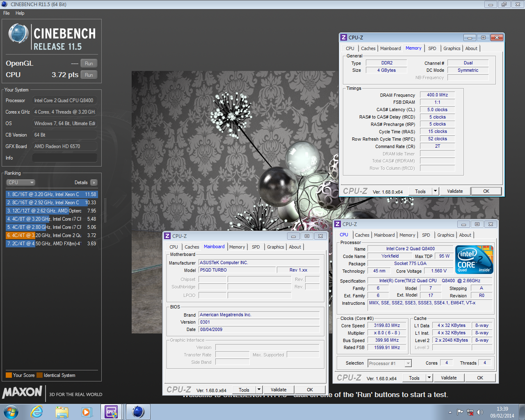This screenshot has height=420, width=525.
Task: Click the Details label in Ranking
Action: pos(81,183)
